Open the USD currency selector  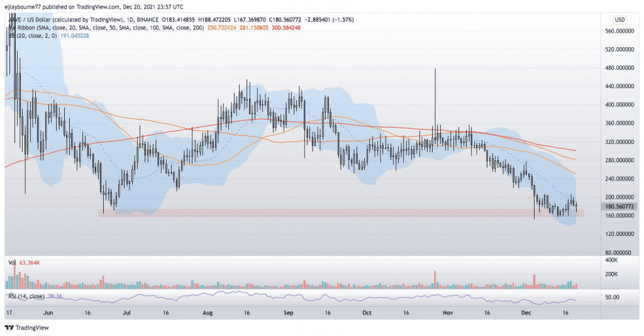(620, 19)
